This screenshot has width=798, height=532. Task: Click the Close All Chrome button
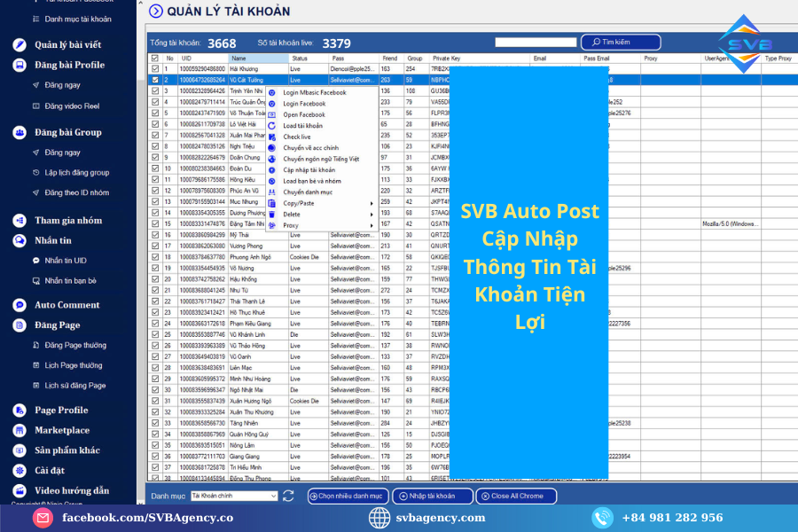tap(516, 497)
